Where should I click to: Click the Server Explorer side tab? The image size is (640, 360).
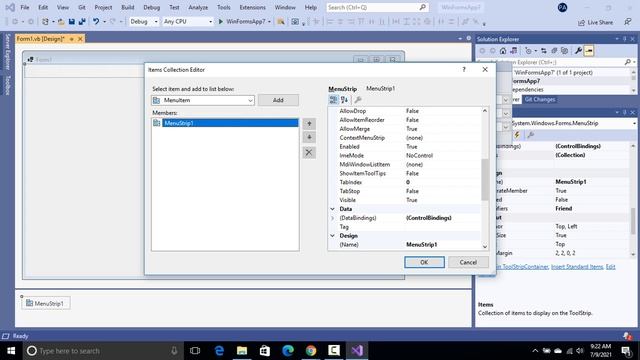pyautogui.click(x=7, y=52)
